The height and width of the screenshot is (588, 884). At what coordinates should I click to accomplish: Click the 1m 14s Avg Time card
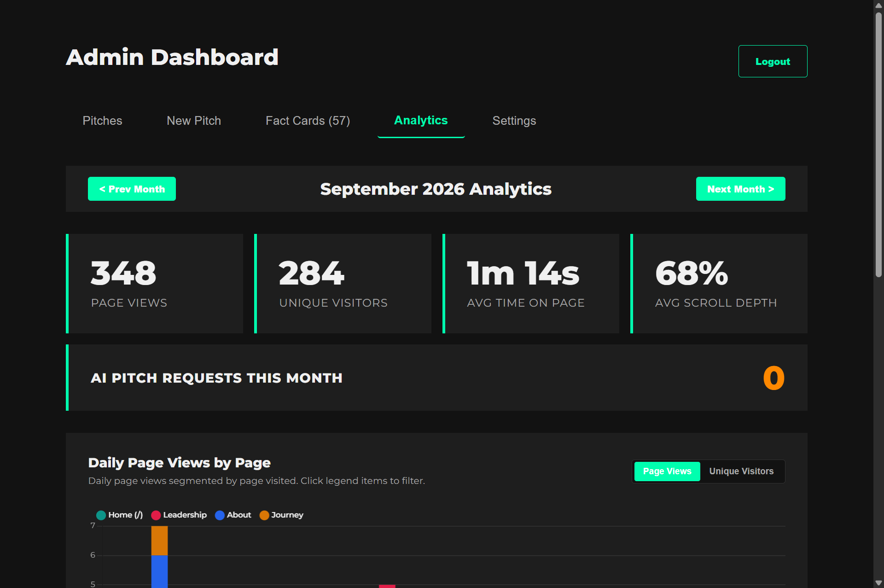pos(531,284)
